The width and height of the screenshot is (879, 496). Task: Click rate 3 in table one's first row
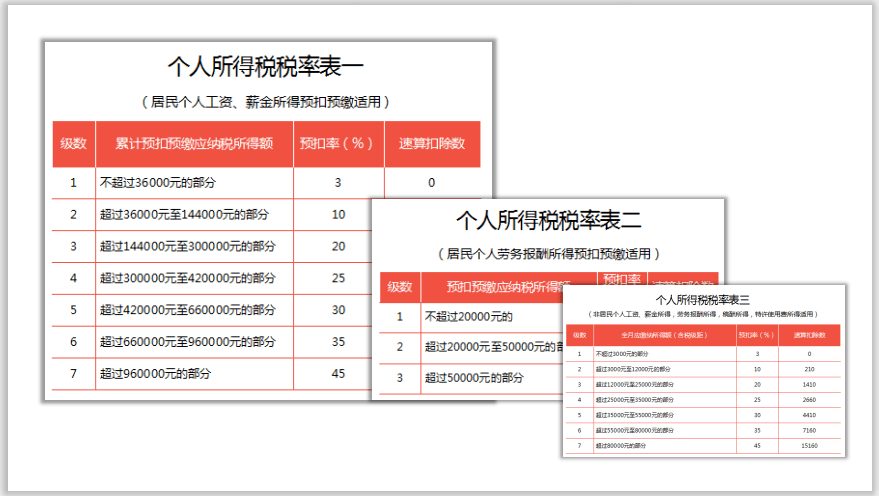pyautogui.click(x=338, y=183)
